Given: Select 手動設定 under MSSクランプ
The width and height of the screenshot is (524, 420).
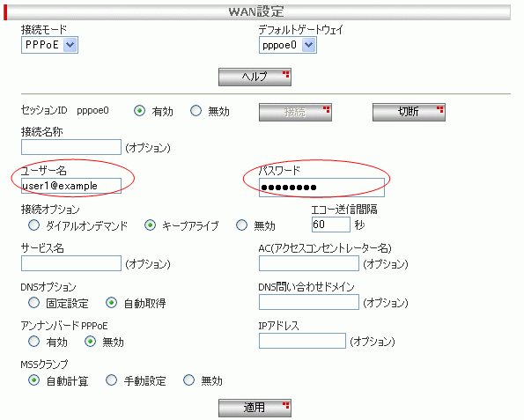Looking at the screenshot, I should 111,380.
